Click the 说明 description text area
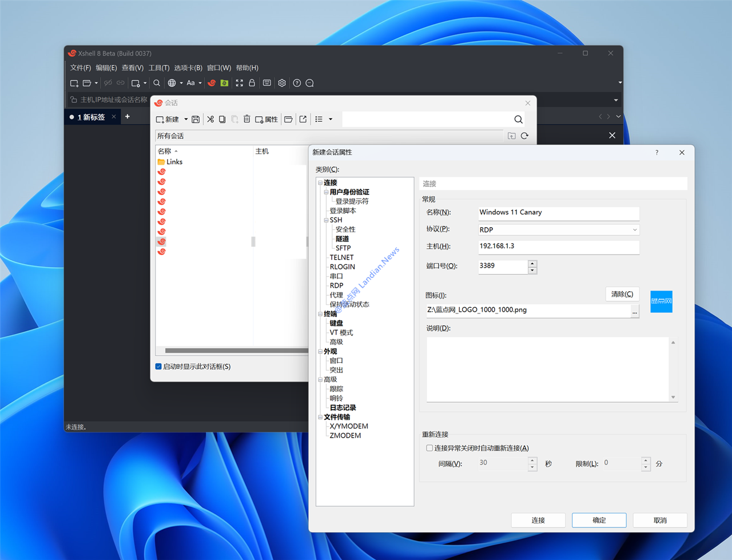The image size is (732, 560). click(547, 369)
